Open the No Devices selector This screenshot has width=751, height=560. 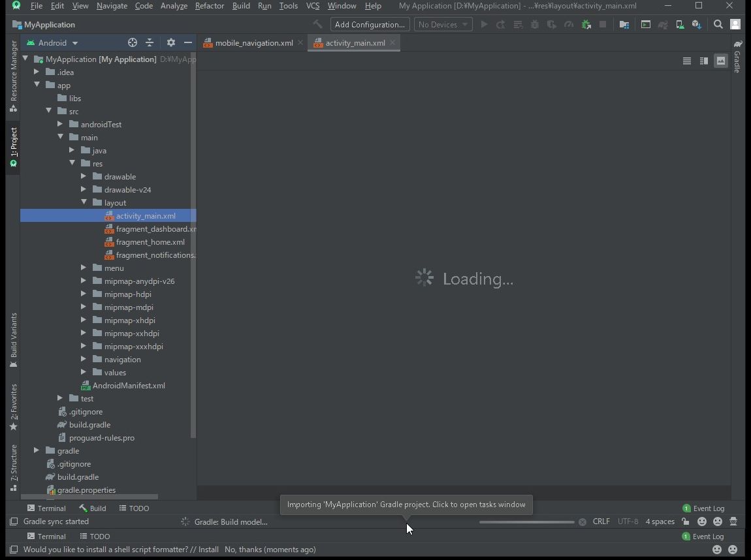pos(443,24)
